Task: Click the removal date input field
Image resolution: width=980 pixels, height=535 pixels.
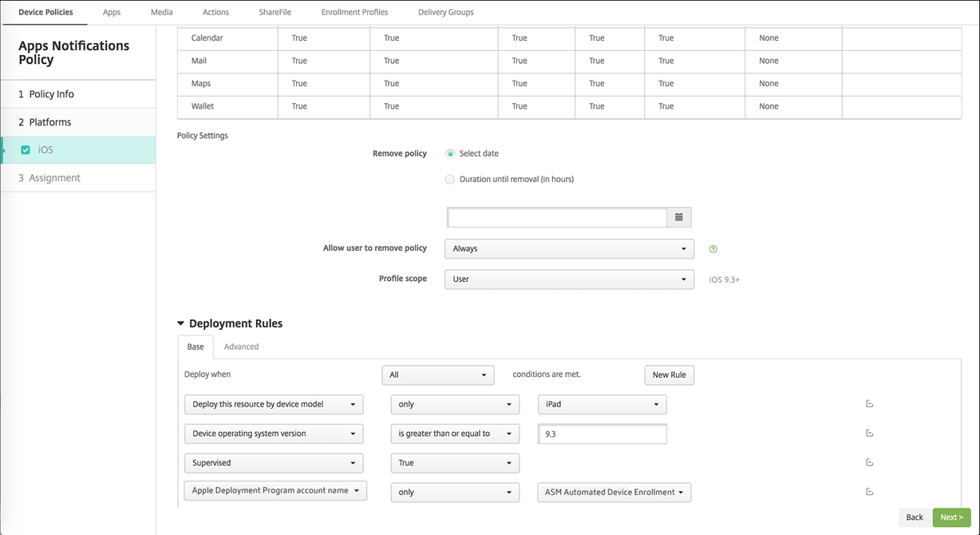Action: coord(557,217)
